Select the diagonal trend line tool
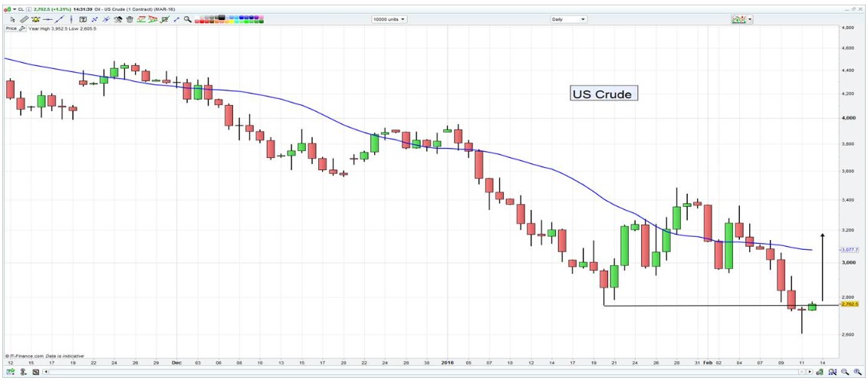 60,19
